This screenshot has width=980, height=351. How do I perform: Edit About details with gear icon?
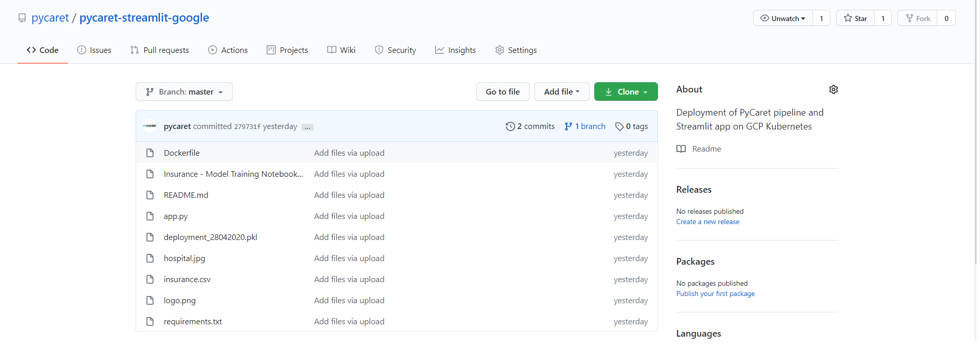pyautogui.click(x=834, y=89)
